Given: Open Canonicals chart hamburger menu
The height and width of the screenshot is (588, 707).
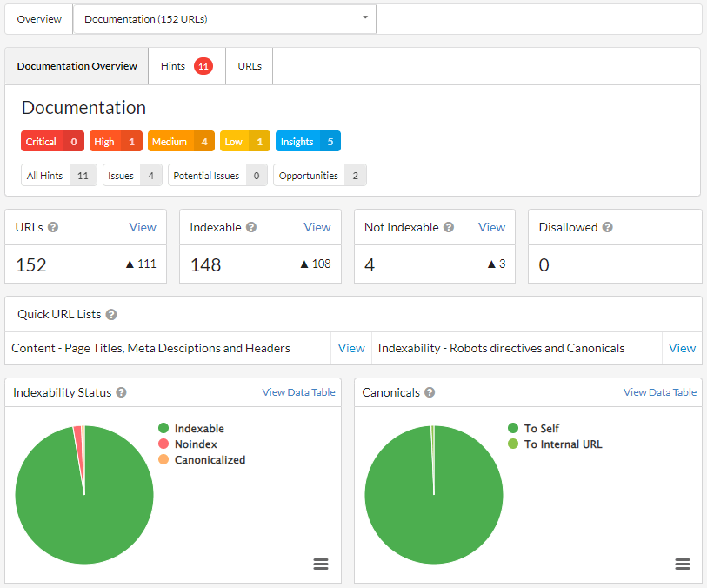Looking at the screenshot, I should (x=682, y=564).
